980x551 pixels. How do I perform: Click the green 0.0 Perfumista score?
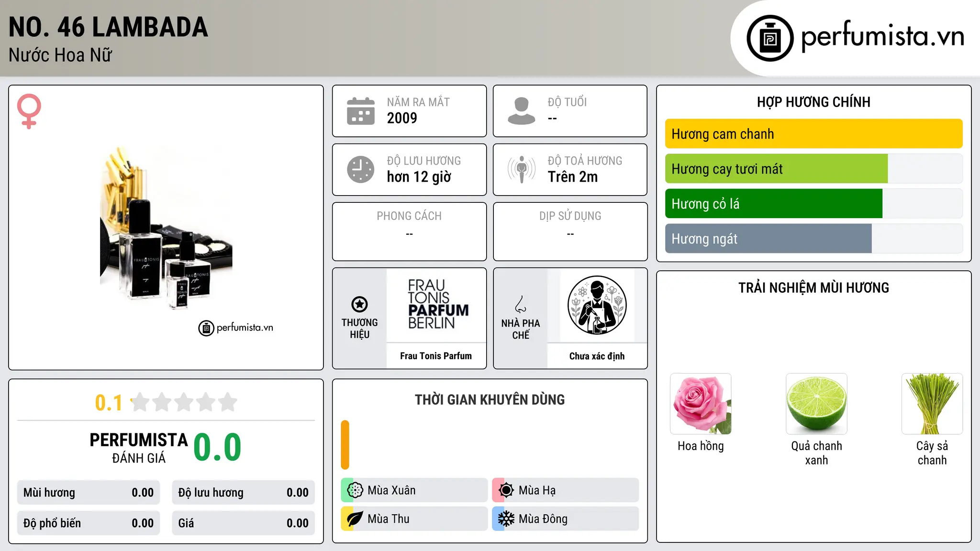[217, 447]
